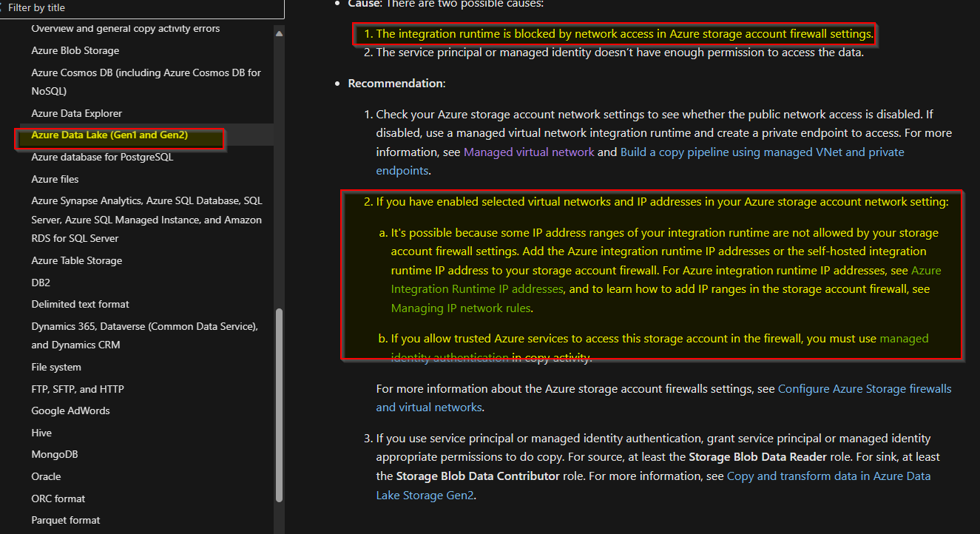The width and height of the screenshot is (980, 534).
Task: Follow the Managing IP network rules link
Action: click(461, 308)
